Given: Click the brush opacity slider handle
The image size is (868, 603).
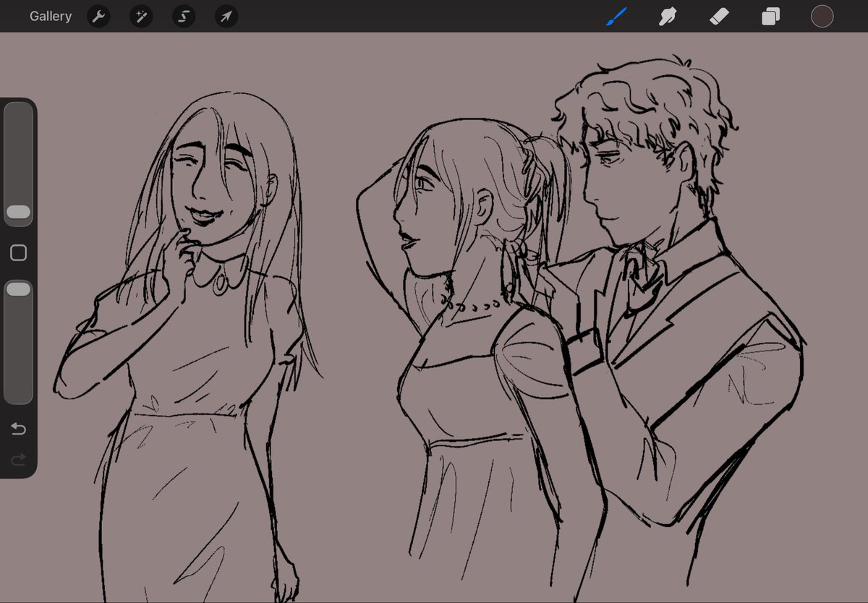Looking at the screenshot, I should [18, 289].
